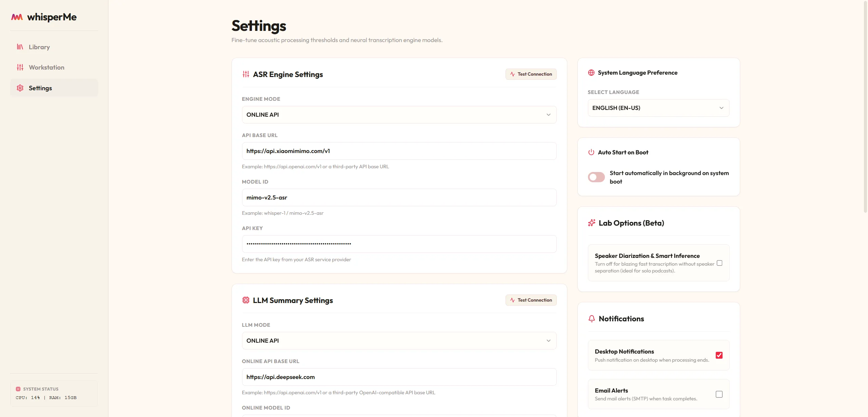Screen dimensions: 868x417
Task: Click the Notifications bell icon
Action: pos(592,319)
